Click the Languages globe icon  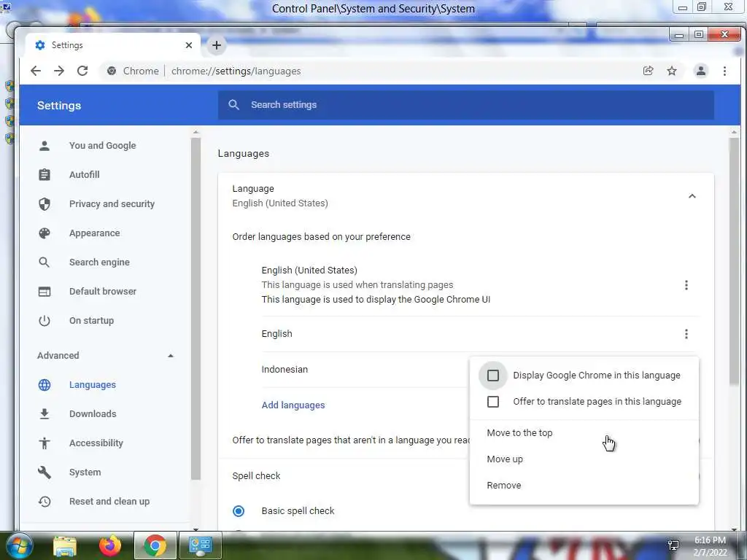pos(44,385)
